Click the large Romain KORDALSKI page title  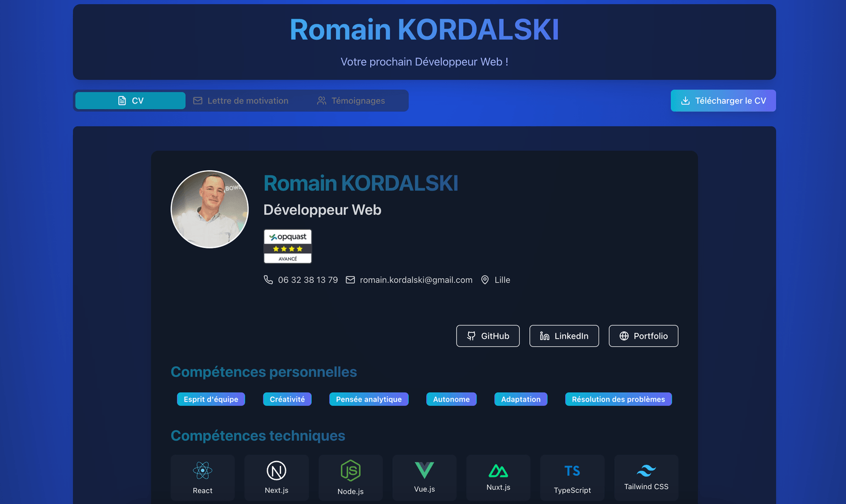[x=425, y=30]
